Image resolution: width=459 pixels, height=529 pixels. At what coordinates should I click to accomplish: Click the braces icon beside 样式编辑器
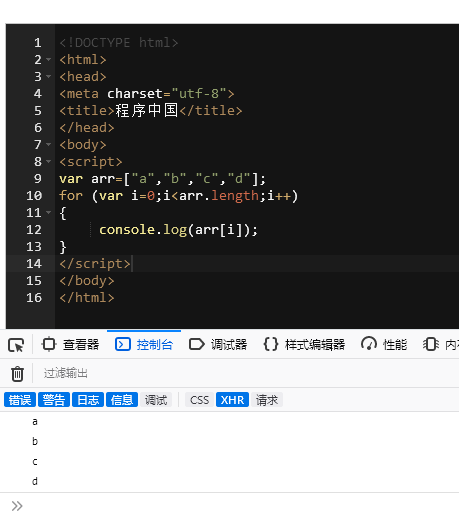[271, 344]
